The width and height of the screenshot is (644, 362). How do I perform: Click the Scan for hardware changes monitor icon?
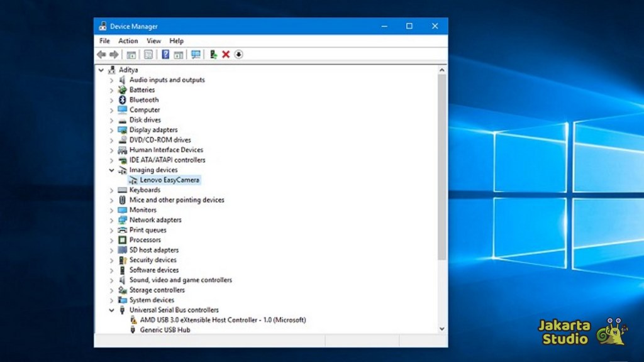click(196, 55)
